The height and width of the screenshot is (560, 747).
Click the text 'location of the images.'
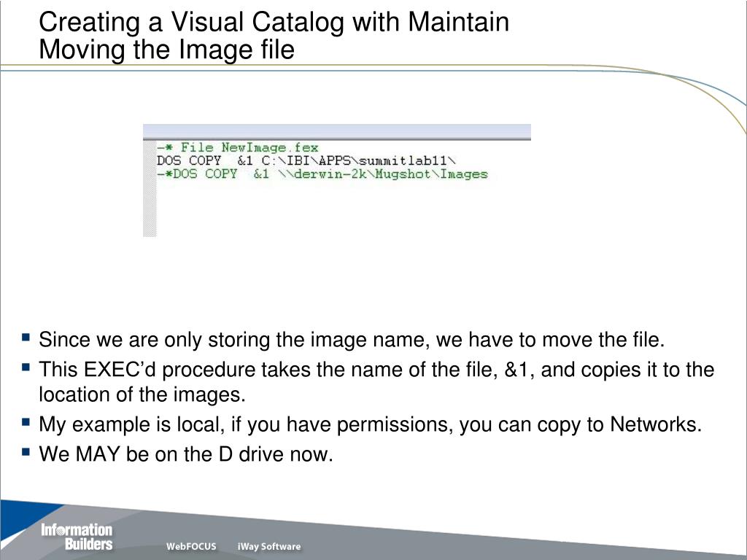142,394
